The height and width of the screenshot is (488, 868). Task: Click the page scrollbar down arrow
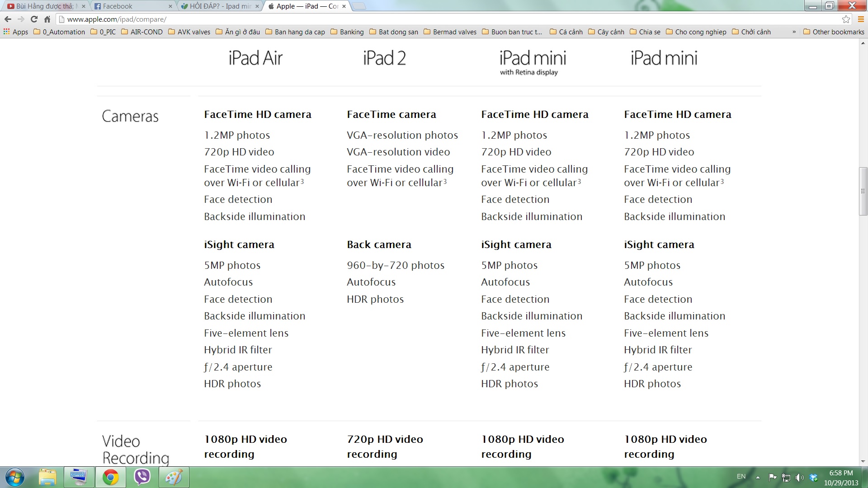pyautogui.click(x=863, y=461)
